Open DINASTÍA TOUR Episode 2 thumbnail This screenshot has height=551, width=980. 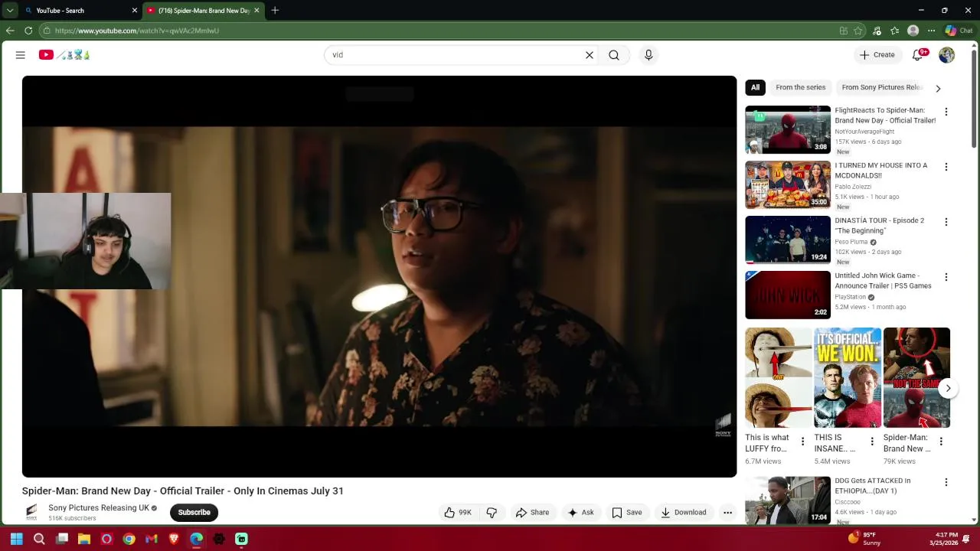coord(788,240)
